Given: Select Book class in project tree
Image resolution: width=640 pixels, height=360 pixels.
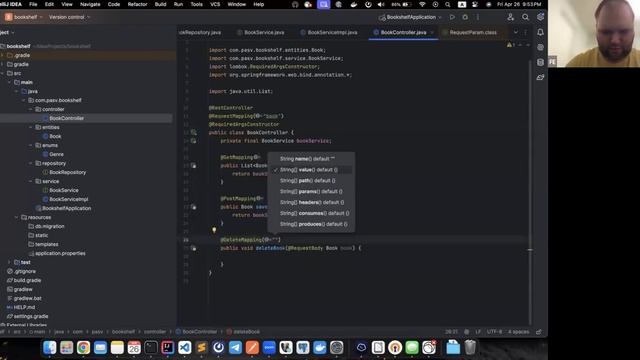Looking at the screenshot, I should click(x=55, y=136).
